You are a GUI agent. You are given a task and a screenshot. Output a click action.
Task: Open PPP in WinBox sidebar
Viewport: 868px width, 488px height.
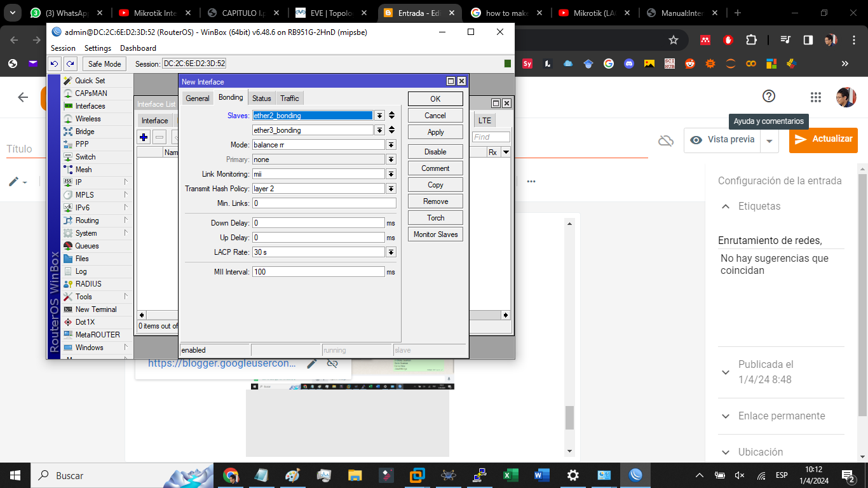click(82, 144)
